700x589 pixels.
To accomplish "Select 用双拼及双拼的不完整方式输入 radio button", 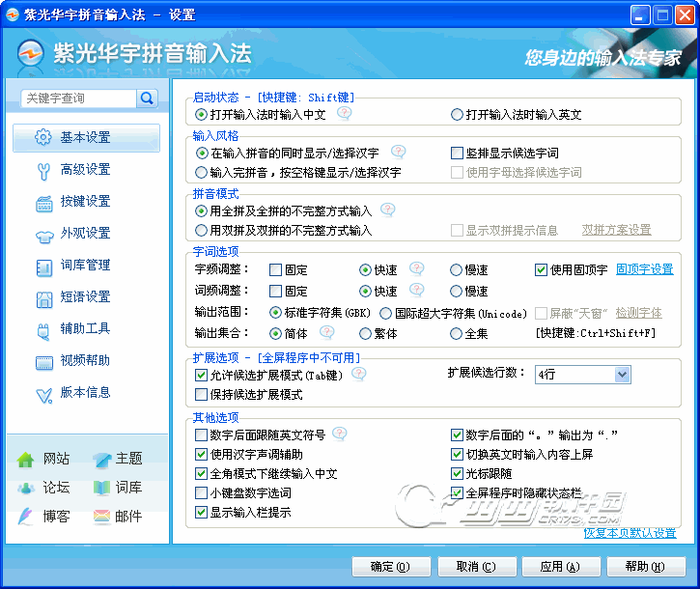I will click(x=201, y=231).
